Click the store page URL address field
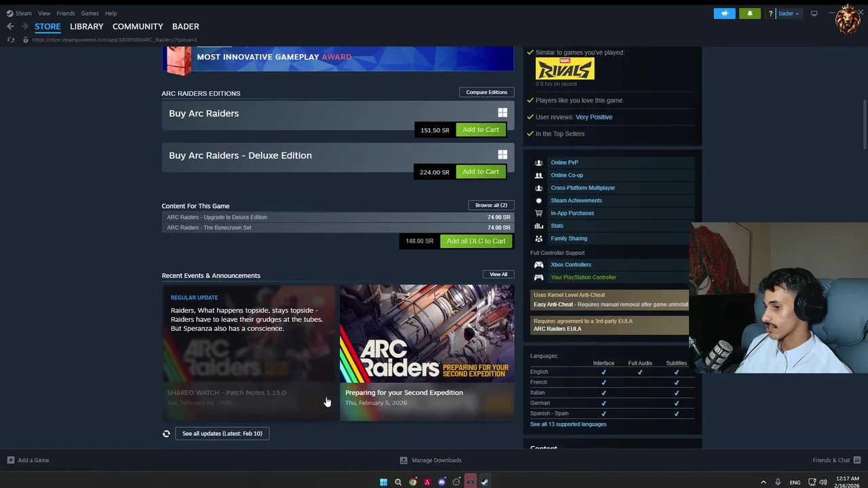Screen dimensions: 868x488 coord(114,40)
